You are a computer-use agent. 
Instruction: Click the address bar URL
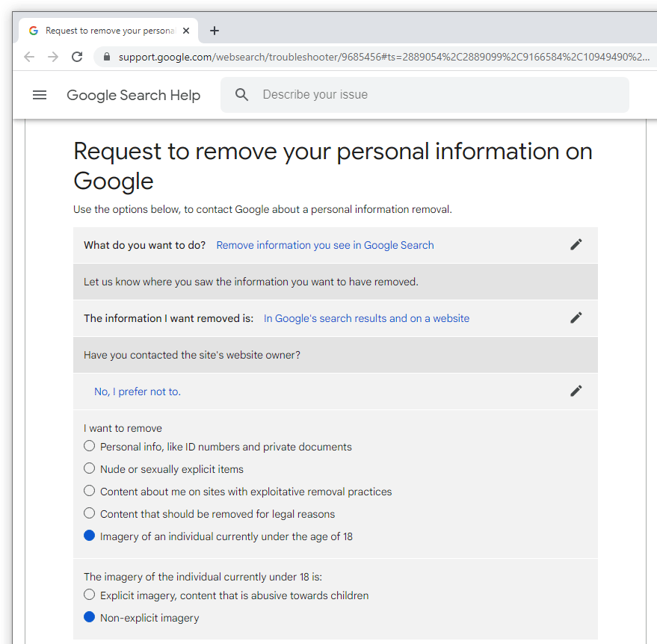(383, 57)
